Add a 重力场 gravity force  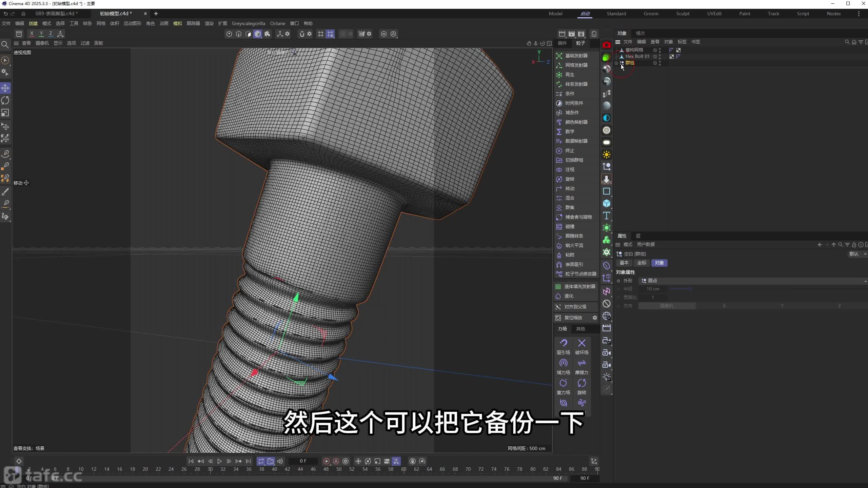point(563,383)
